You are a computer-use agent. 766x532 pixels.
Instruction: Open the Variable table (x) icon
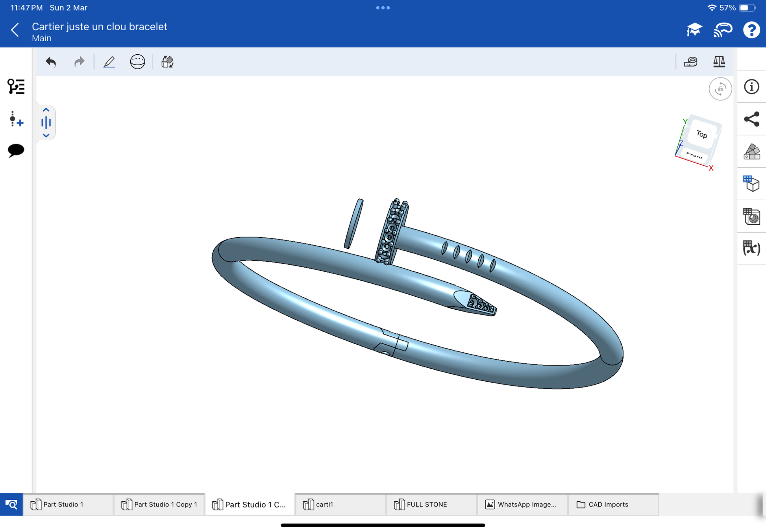tap(751, 248)
